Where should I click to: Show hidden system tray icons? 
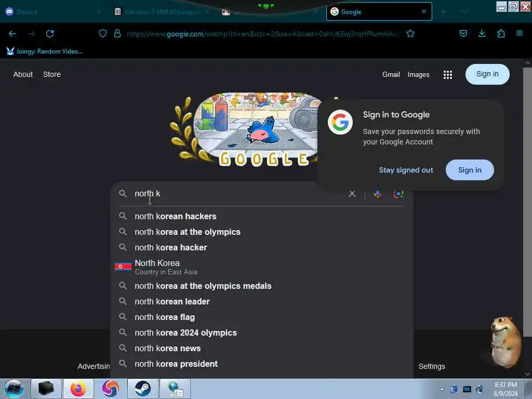(442, 389)
